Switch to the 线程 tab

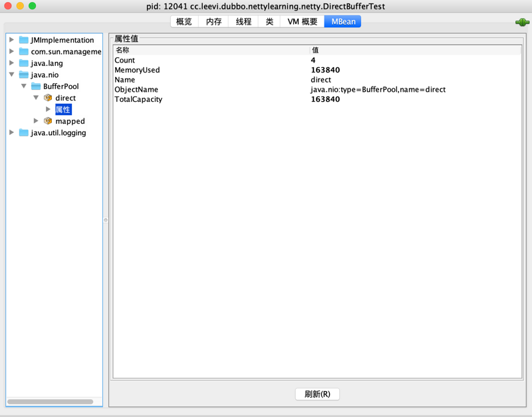point(243,21)
